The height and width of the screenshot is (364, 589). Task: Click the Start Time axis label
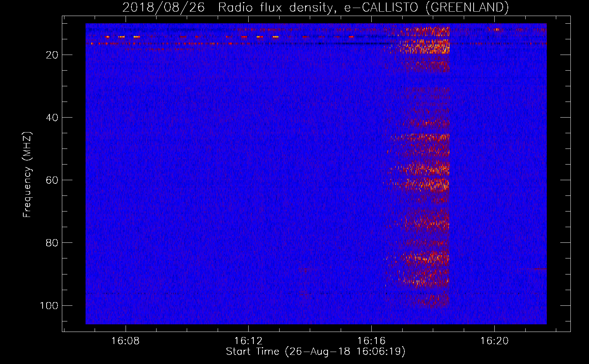[x=315, y=352]
